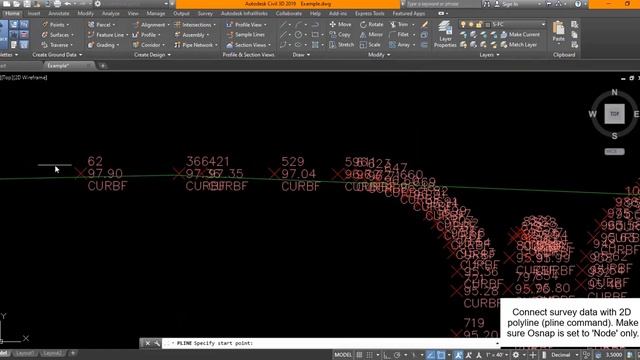The image size is (640, 360).
Task: Click the Intersections tool
Action: (195, 25)
